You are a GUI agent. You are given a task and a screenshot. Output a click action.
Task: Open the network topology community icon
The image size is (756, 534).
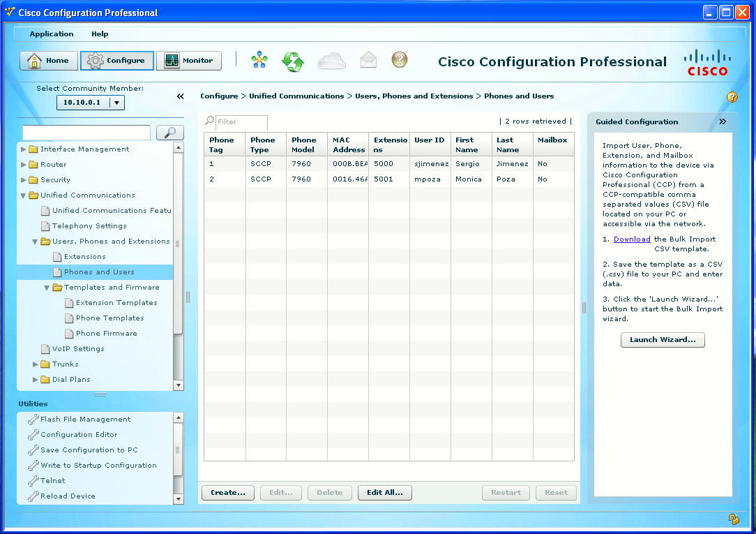point(259,60)
